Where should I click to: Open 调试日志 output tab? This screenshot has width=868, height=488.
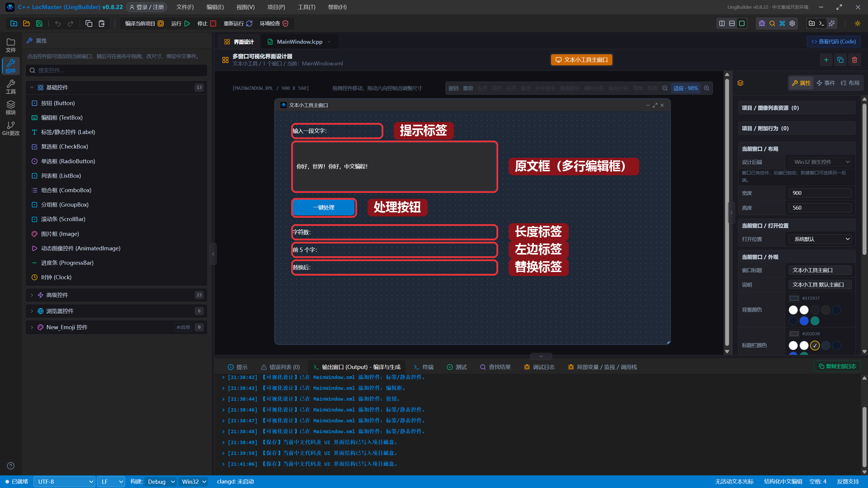coord(539,367)
